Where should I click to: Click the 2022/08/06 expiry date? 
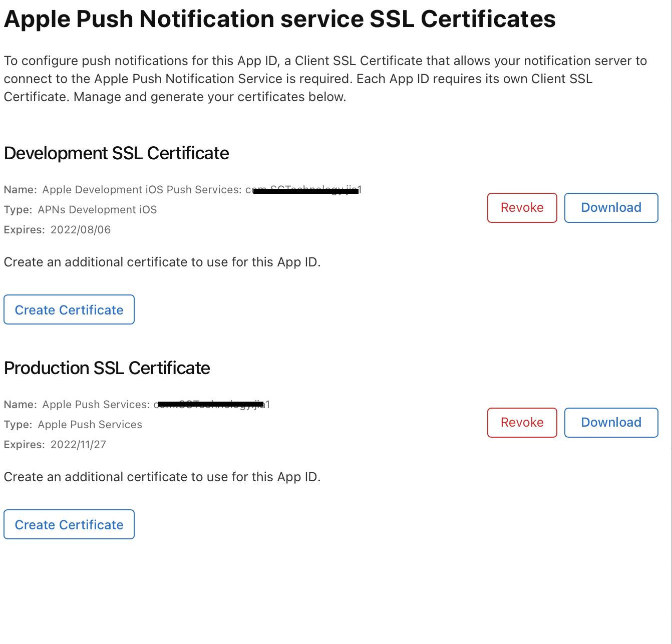pyautogui.click(x=81, y=230)
